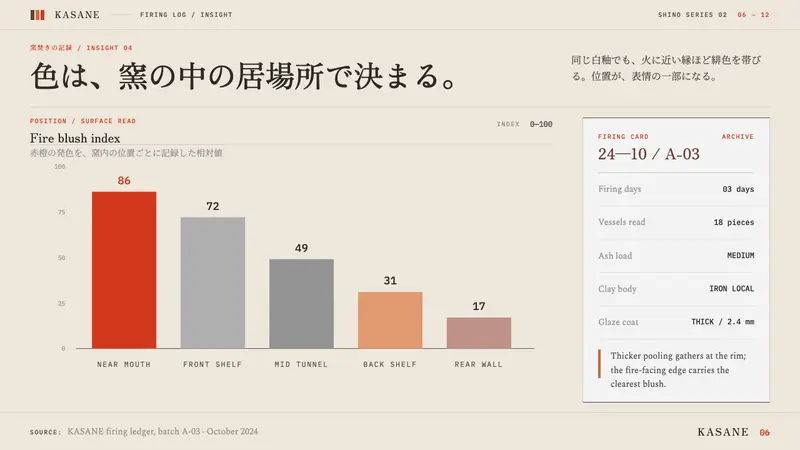Image resolution: width=800 pixels, height=450 pixels.
Task: Click the large Japanese headline about kiln color
Action: pos(244,77)
